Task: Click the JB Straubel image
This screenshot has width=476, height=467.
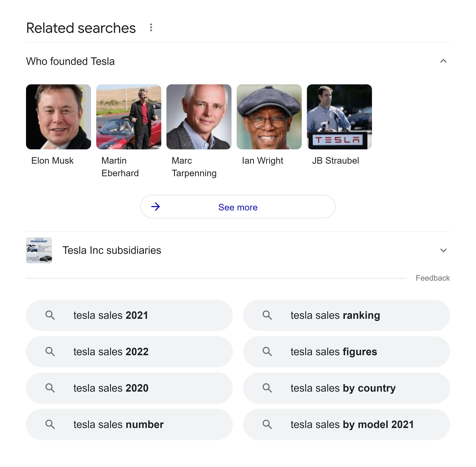Action: point(339,117)
